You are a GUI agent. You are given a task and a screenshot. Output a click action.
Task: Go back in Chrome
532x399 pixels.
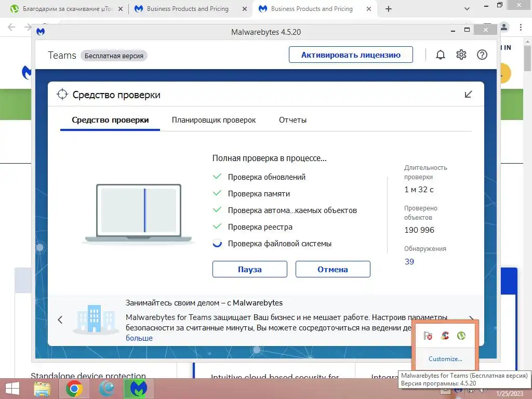point(11,27)
